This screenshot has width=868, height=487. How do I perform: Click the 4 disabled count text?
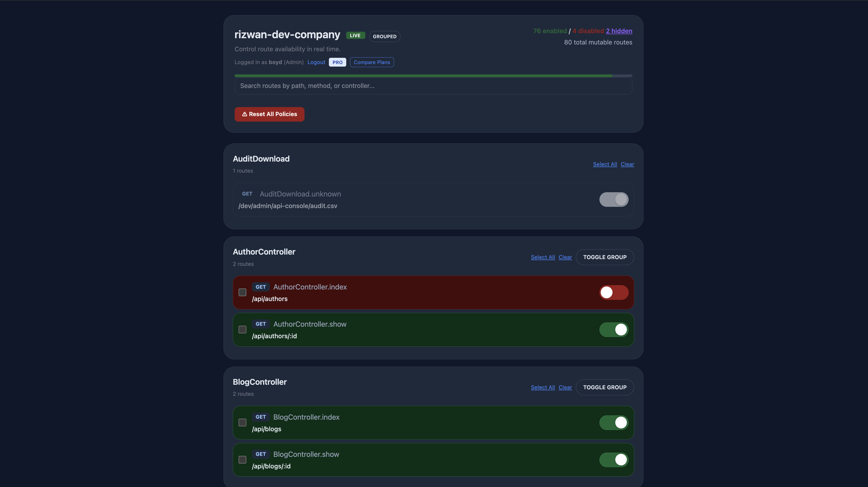[588, 31]
